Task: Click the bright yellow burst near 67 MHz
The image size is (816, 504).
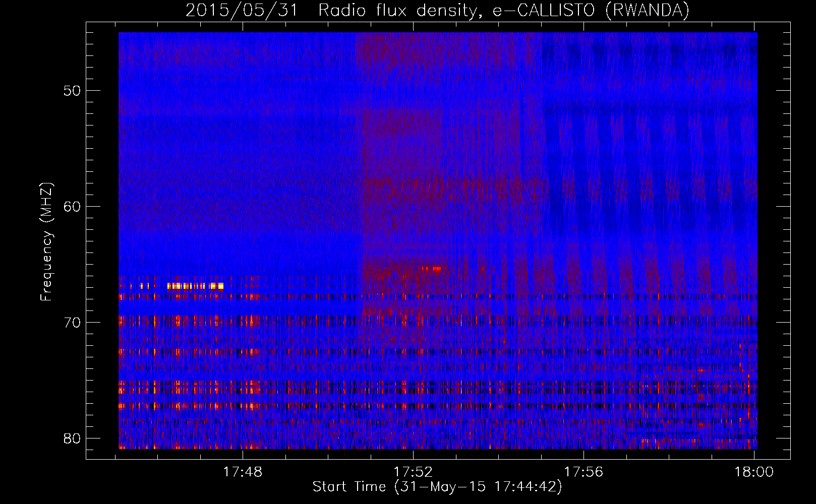Action: [195, 286]
